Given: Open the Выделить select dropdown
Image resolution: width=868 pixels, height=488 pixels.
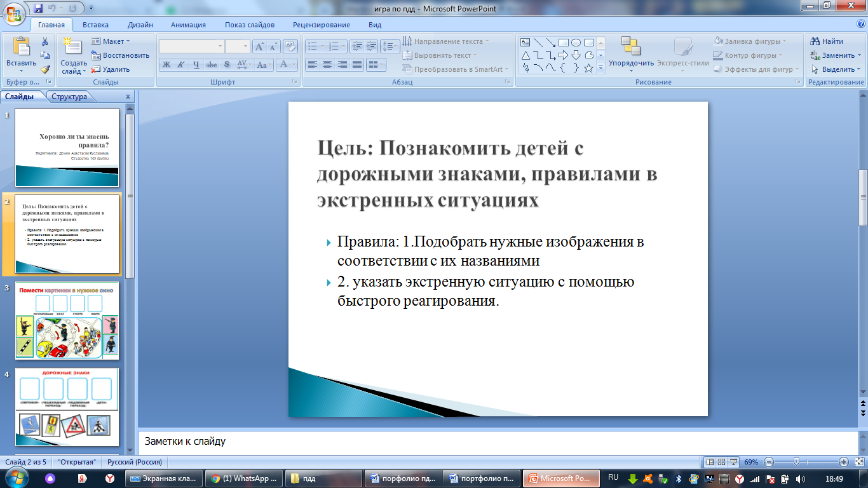Looking at the screenshot, I should pos(836,69).
